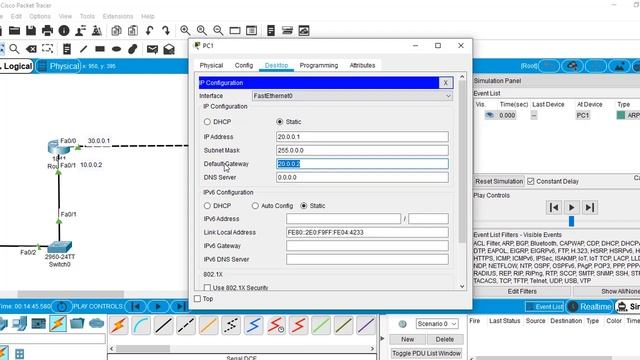This screenshot has width=640, height=360.
Task: Pick the copper cross-over dashed cable
Action: [x=186, y=325]
